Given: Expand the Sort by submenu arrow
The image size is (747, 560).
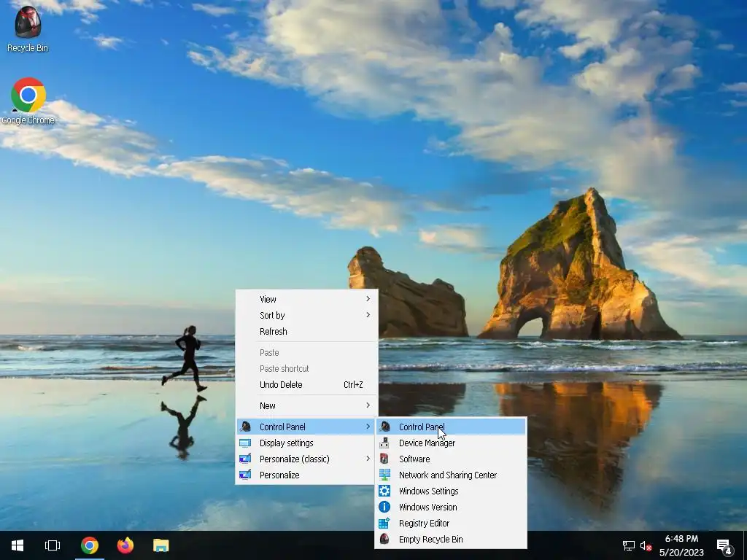Looking at the screenshot, I should [368, 315].
